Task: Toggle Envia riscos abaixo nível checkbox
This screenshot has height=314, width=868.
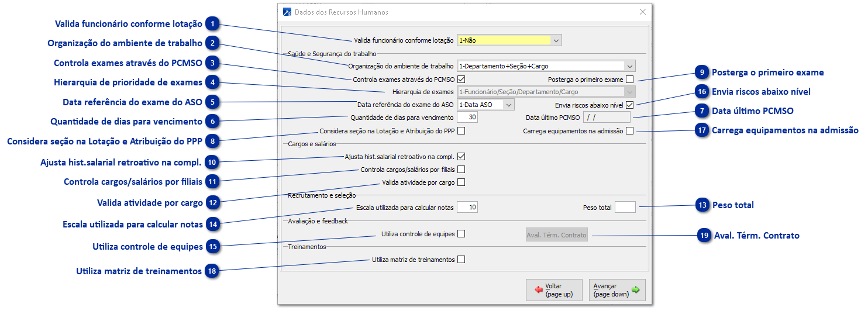Action: 629,105
